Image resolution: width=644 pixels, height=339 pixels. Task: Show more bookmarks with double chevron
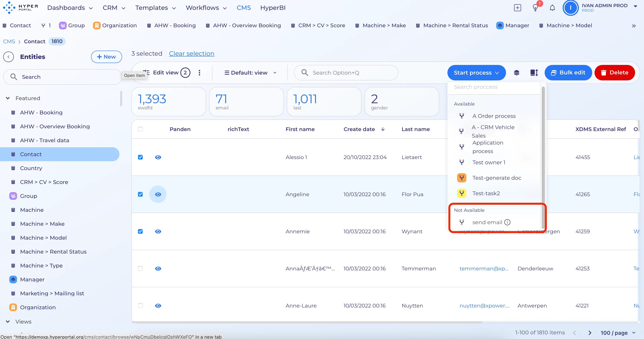(x=634, y=26)
